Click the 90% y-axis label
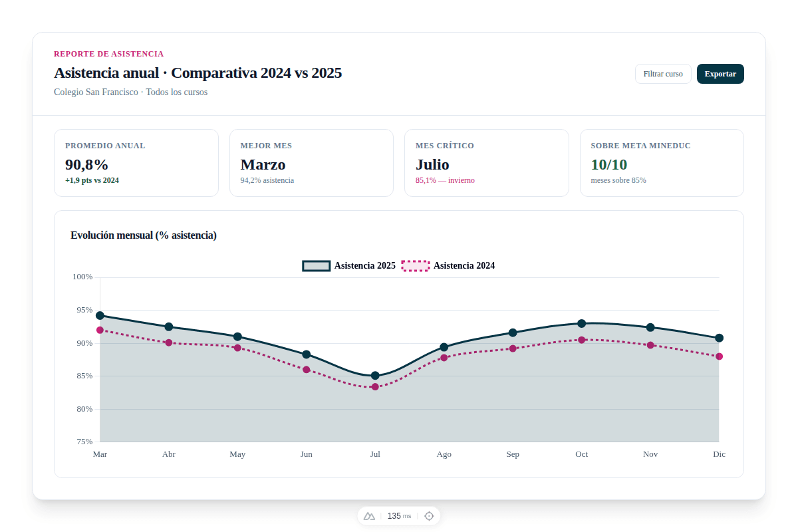 pos(84,343)
